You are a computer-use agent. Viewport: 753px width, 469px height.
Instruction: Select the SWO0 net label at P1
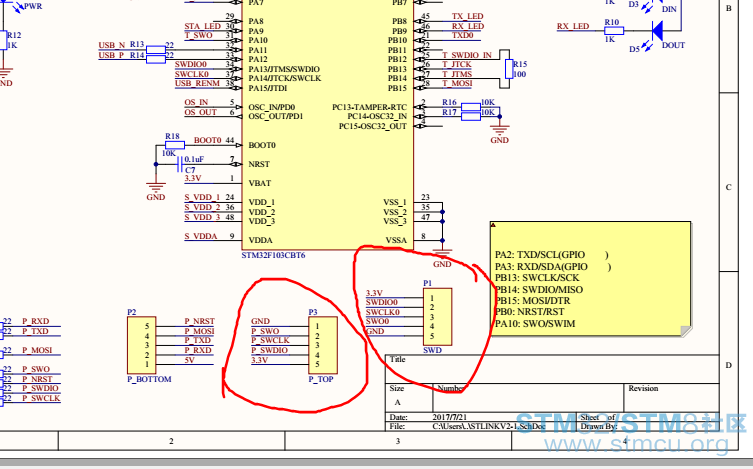(x=377, y=321)
